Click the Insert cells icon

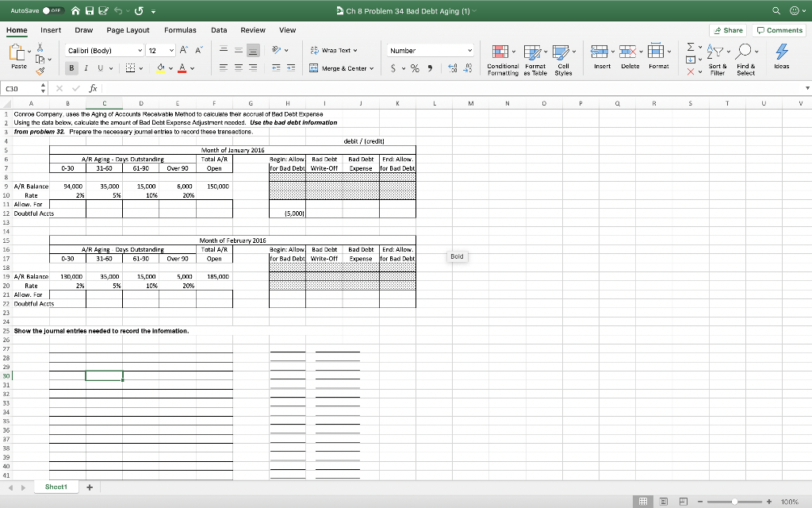pyautogui.click(x=599, y=52)
